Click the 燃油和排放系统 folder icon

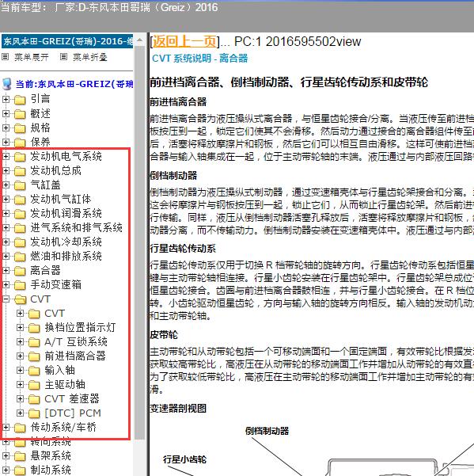coord(20,257)
